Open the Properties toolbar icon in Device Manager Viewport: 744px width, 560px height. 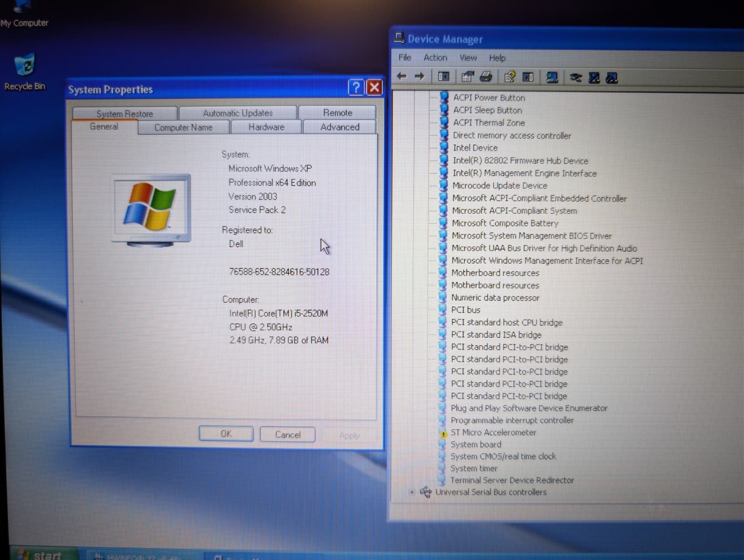coord(468,77)
